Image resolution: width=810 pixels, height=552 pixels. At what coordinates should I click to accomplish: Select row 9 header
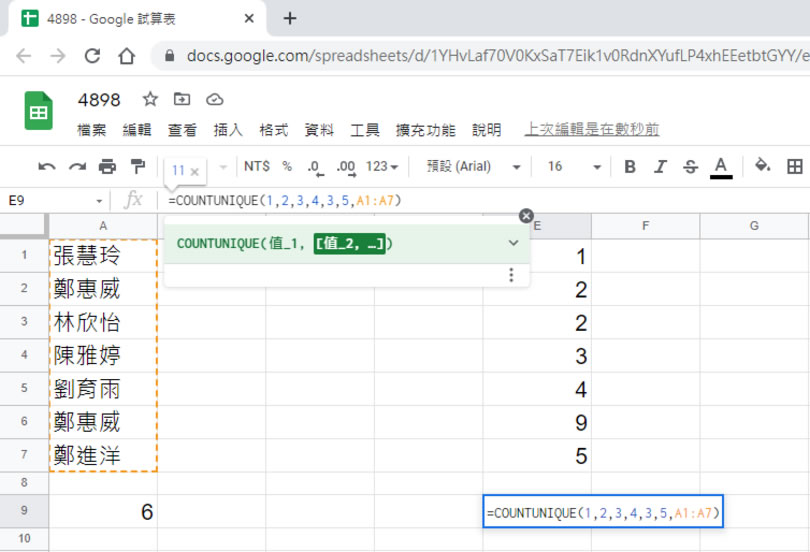[24, 510]
